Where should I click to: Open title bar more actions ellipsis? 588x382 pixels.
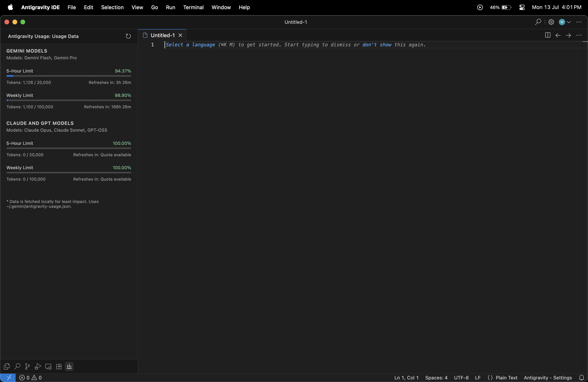[579, 22]
